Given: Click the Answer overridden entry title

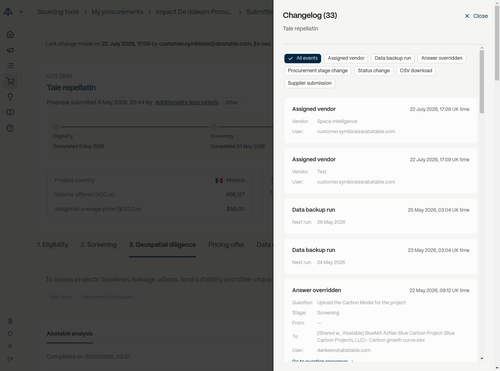Looking at the screenshot, I should click(316, 290).
